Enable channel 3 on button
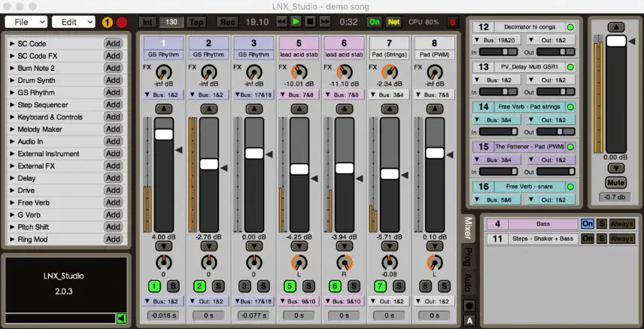The height and width of the screenshot is (329, 644). click(x=245, y=286)
